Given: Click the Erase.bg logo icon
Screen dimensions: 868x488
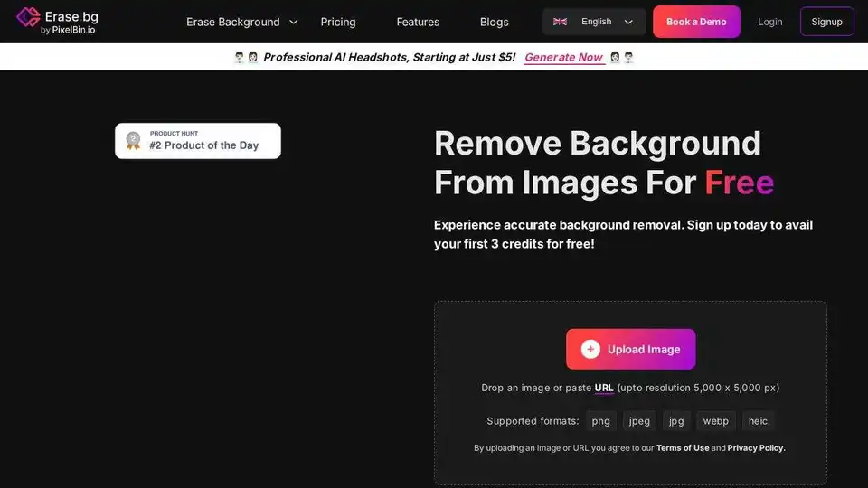Looking at the screenshot, I should [28, 17].
